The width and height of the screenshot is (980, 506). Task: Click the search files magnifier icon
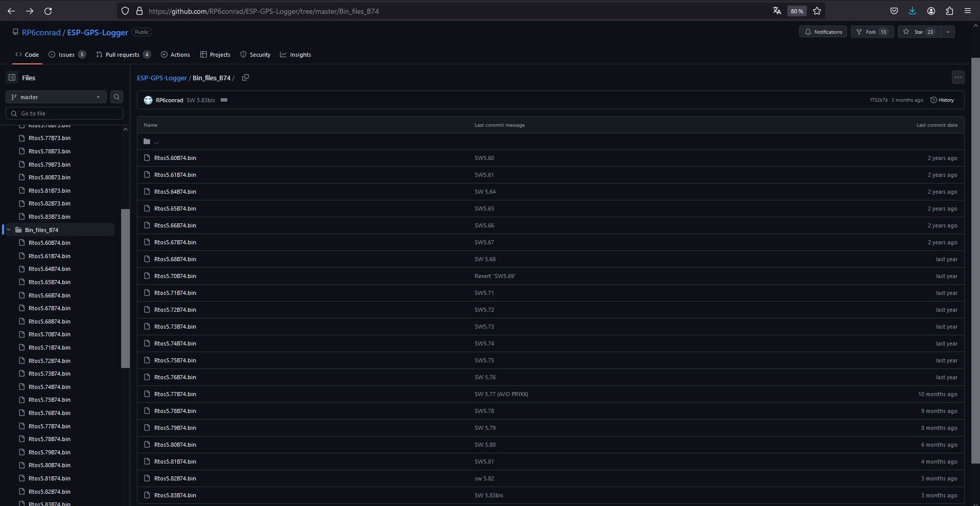(116, 97)
